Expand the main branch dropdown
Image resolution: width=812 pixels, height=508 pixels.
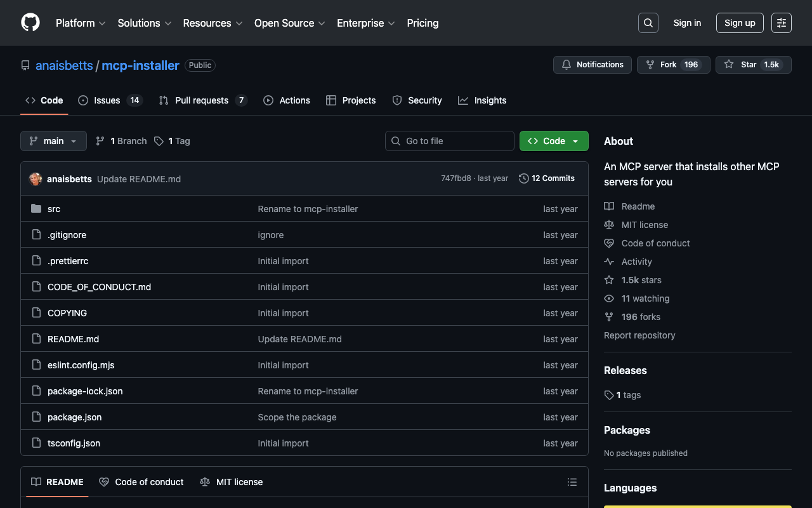(x=53, y=141)
